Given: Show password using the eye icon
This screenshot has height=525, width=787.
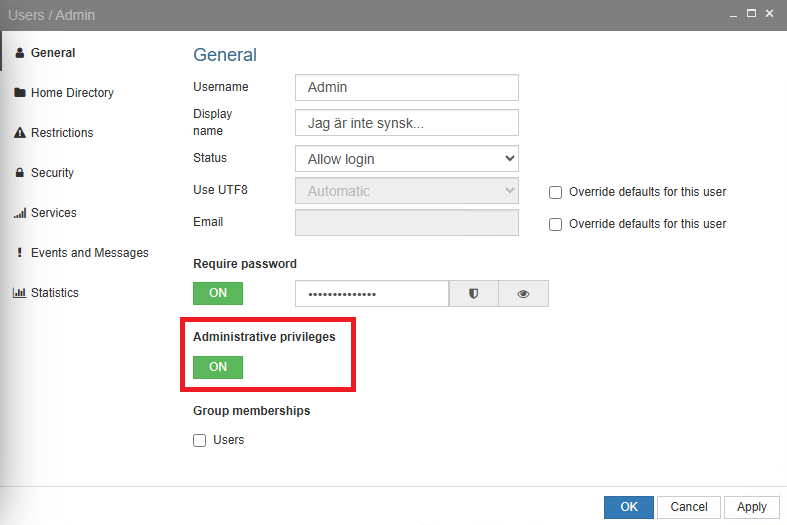Looking at the screenshot, I should tap(523, 294).
